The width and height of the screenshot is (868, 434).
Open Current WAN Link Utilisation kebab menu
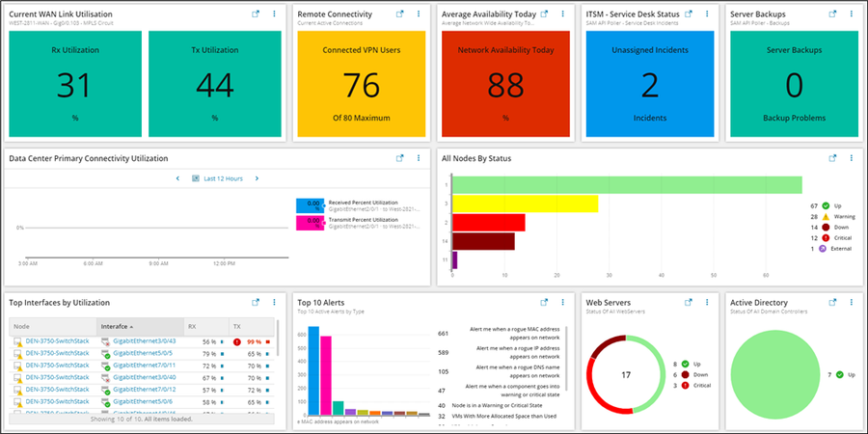tap(274, 14)
